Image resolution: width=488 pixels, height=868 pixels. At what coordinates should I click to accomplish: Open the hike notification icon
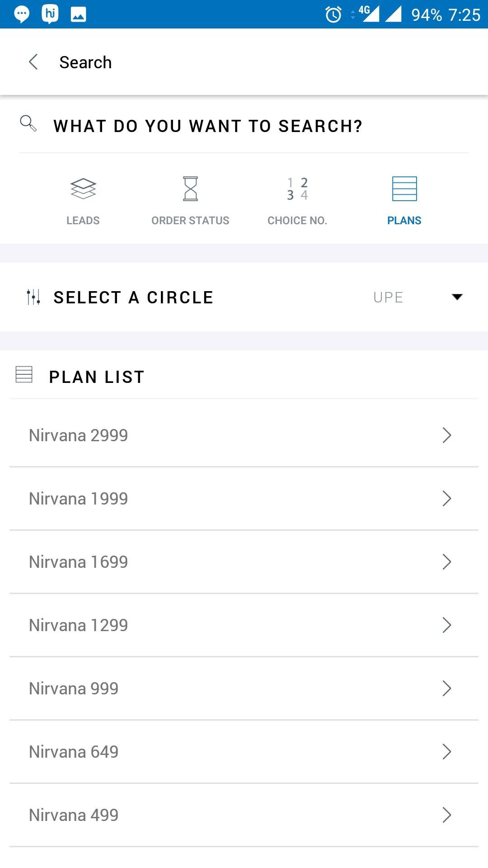(50, 14)
